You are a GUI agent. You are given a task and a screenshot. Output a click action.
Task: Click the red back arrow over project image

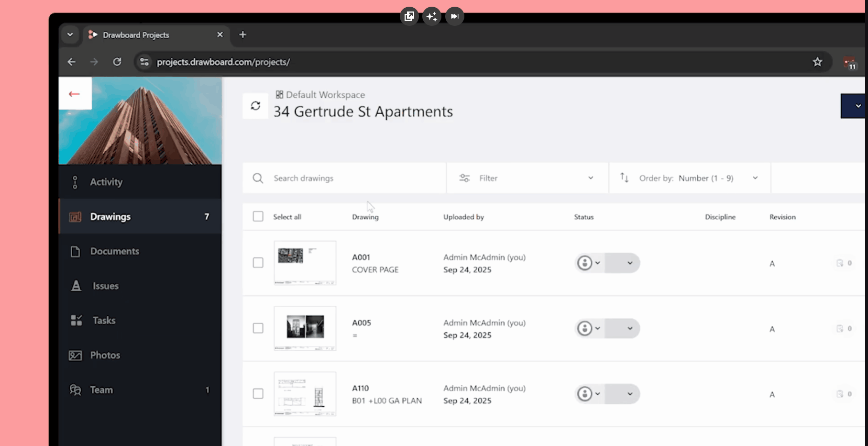click(75, 94)
